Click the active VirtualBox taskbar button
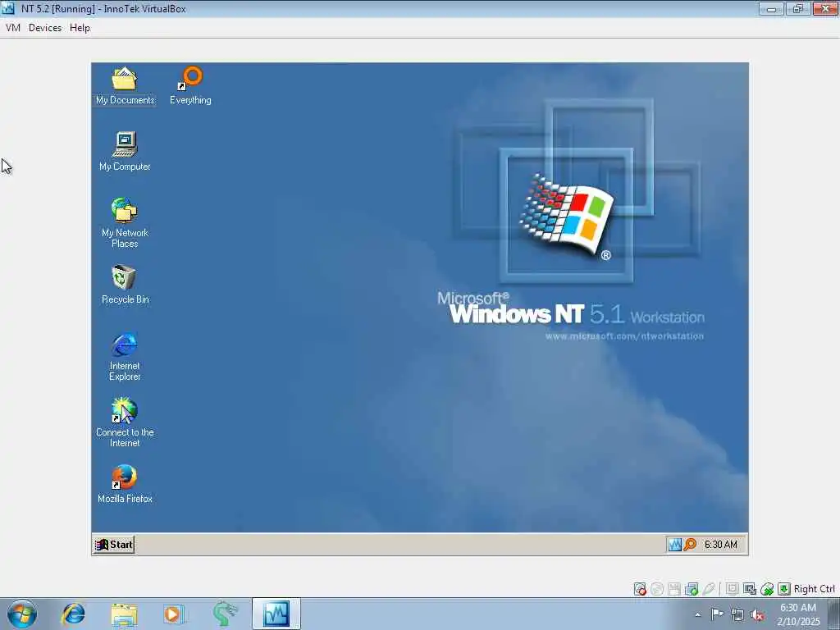 pyautogui.click(x=276, y=614)
